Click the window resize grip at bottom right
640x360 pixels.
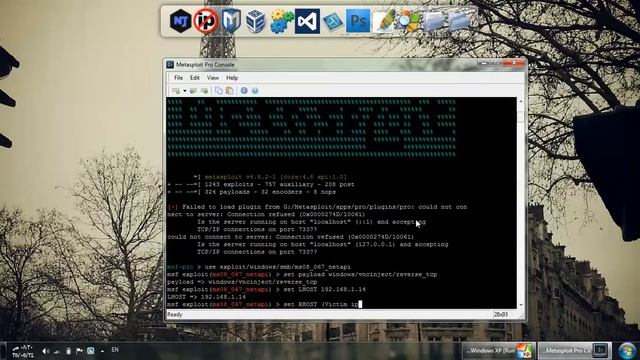(521, 316)
